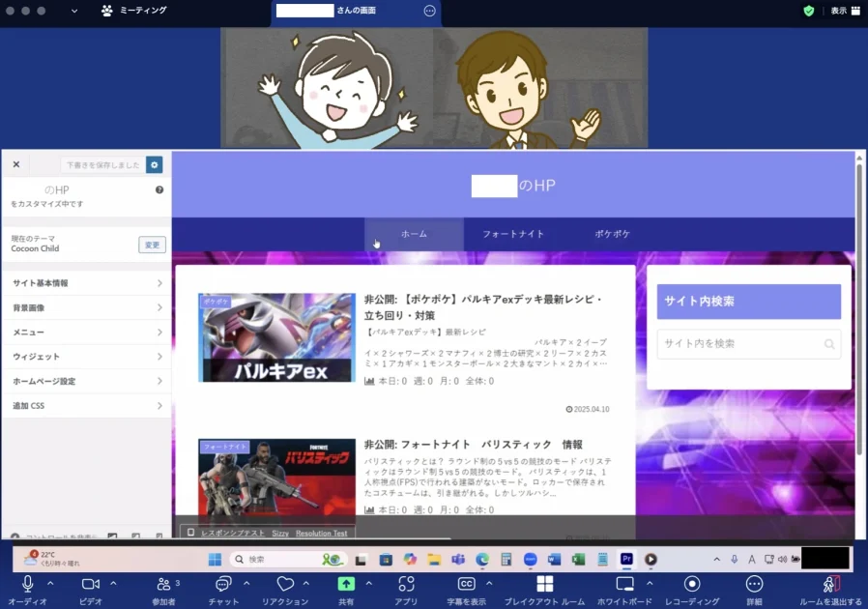Close the WordPress customizer with X

(x=16, y=164)
